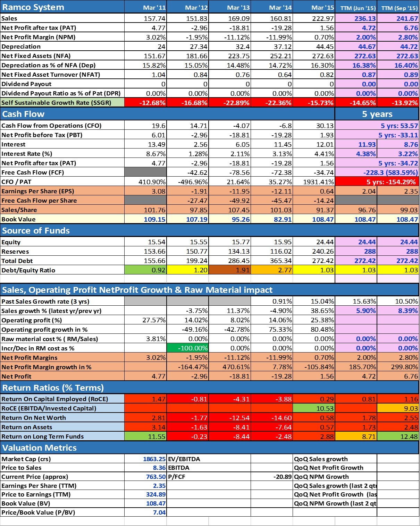Select the QoQ Sales growth label cell

coord(334,459)
